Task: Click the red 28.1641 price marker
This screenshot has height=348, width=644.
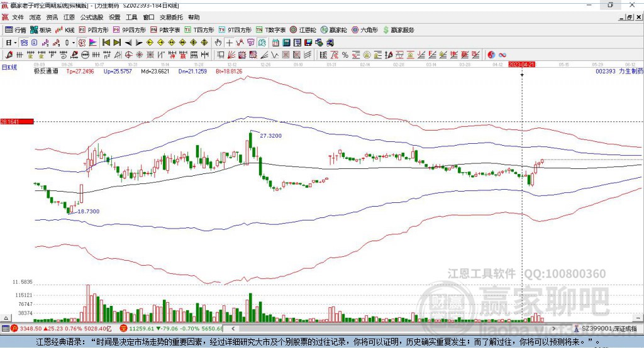Action: tap(16, 121)
